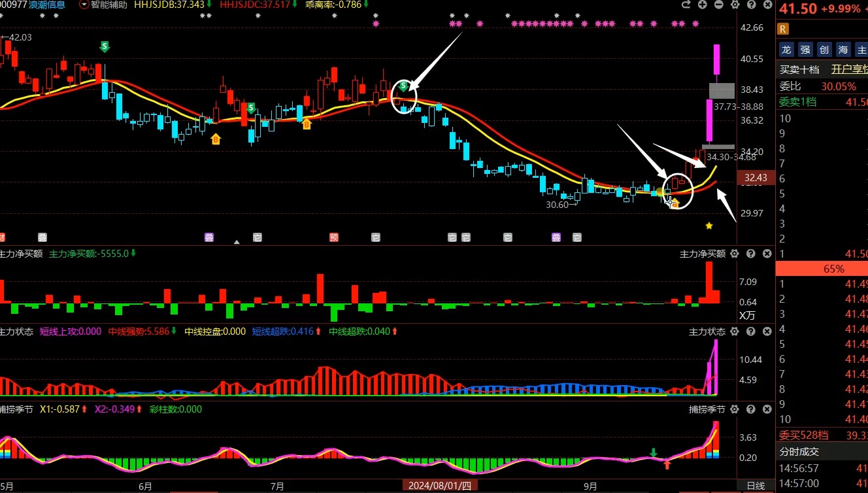Open the 智能辅助 indicator dropdown

[84, 5]
